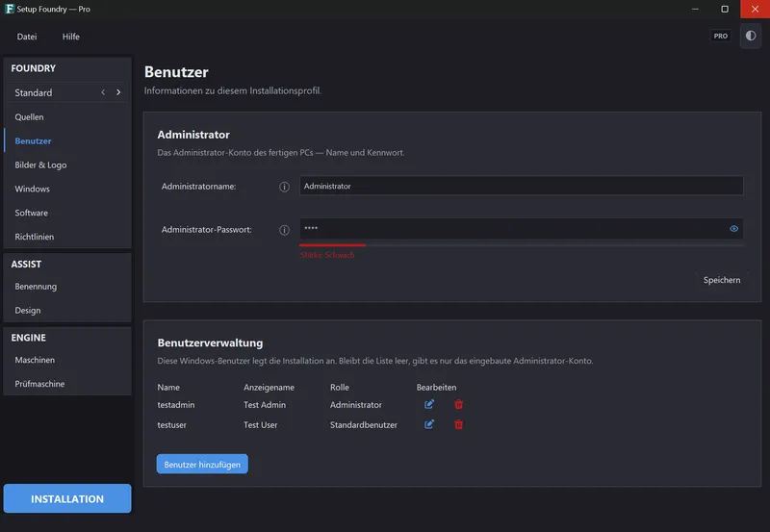
Task: Click the PRO badge
Action: [x=720, y=36]
